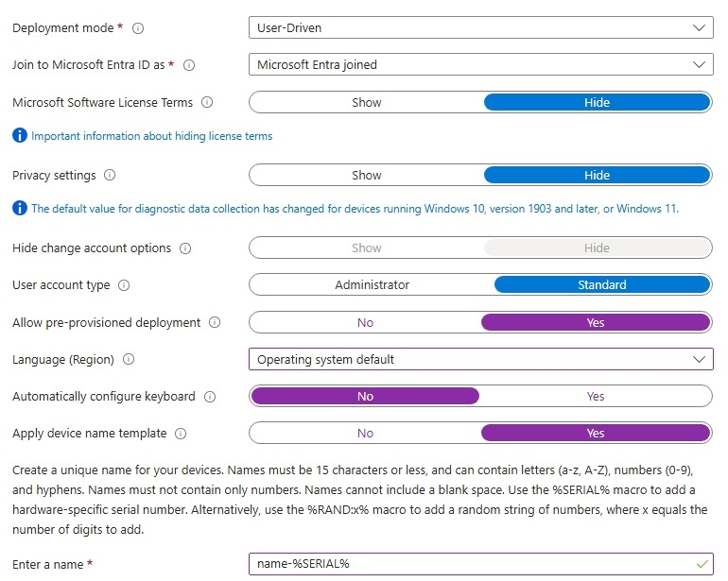Open Important information about hiding license terms link
This screenshot has width=728, height=581.
[x=151, y=136]
